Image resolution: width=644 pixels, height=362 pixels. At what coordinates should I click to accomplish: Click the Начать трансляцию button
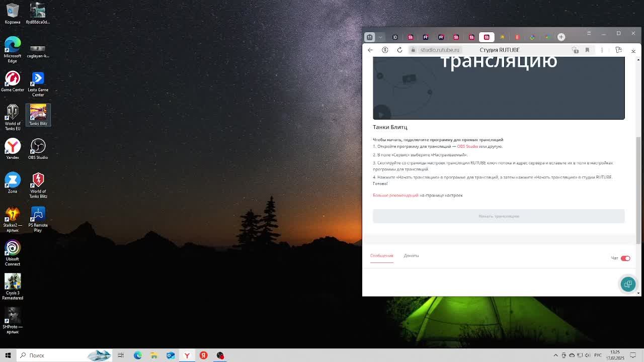(x=499, y=216)
